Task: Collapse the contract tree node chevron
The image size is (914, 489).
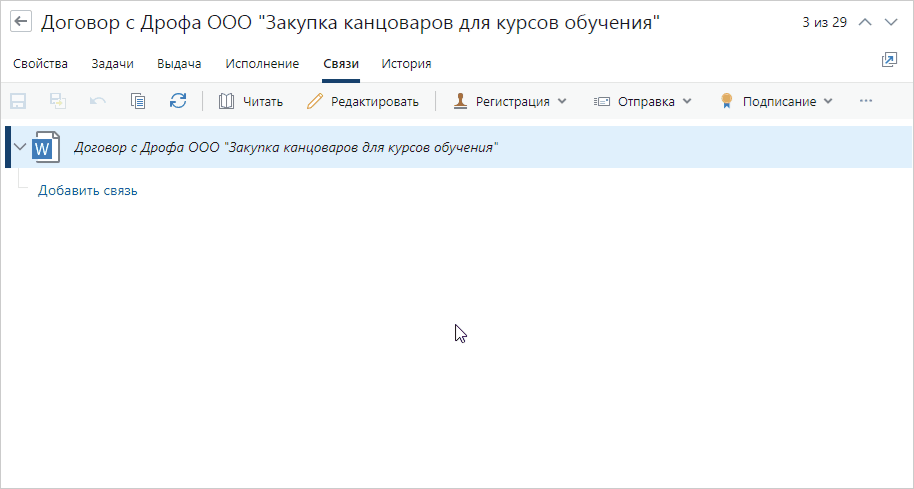Action: [20, 148]
